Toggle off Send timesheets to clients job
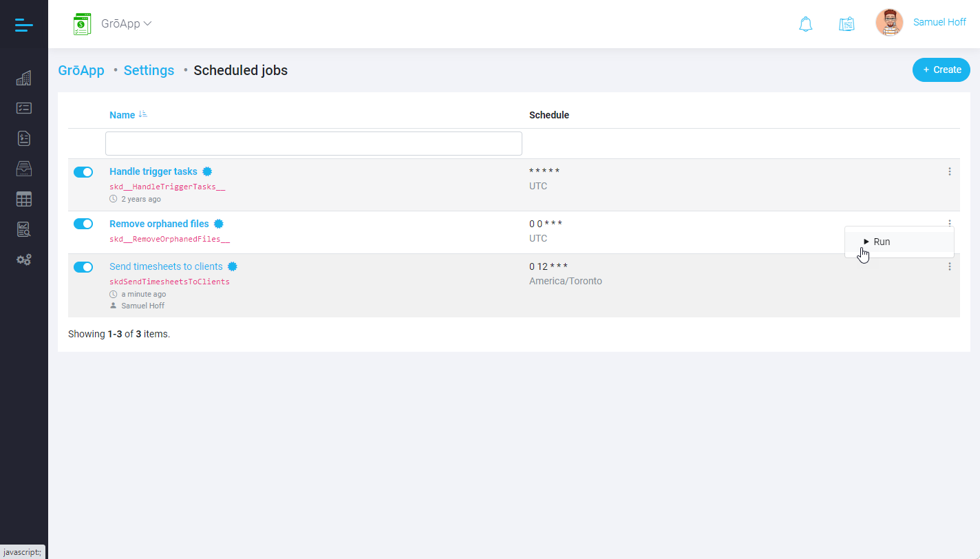 (x=83, y=267)
